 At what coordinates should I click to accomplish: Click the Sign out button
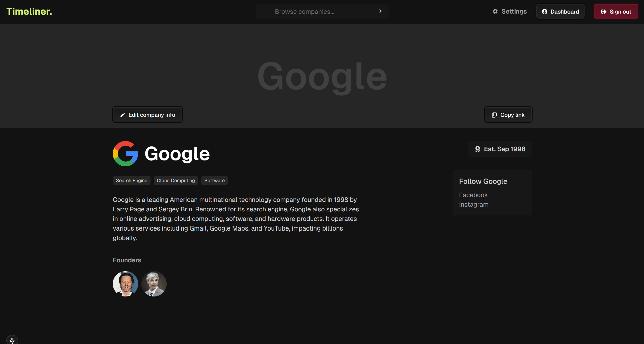[616, 12]
